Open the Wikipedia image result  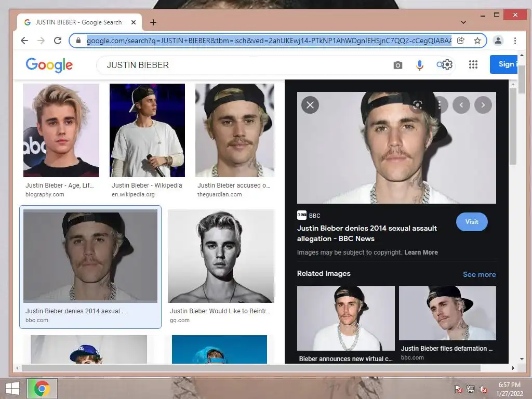(147, 130)
